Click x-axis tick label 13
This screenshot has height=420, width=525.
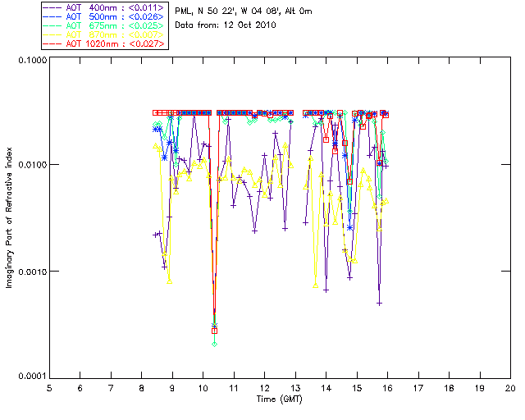coord(295,388)
